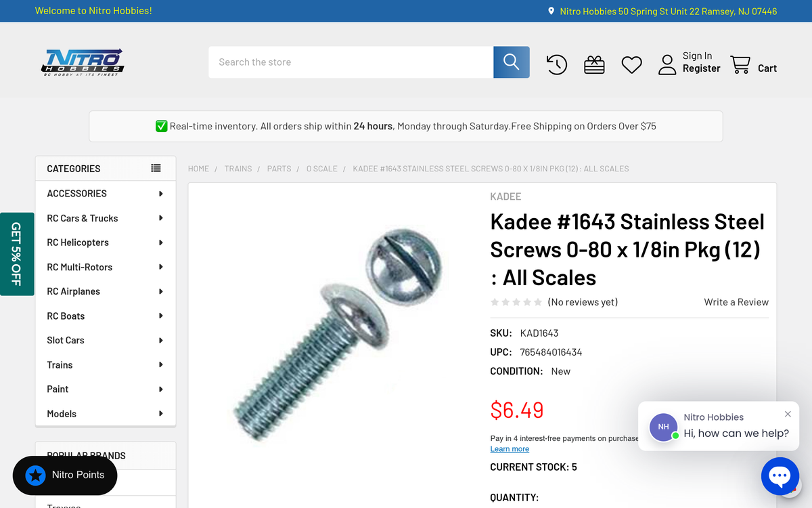The image size is (812, 508).
Task: Open the blue live chat bubble
Action: tap(780, 476)
